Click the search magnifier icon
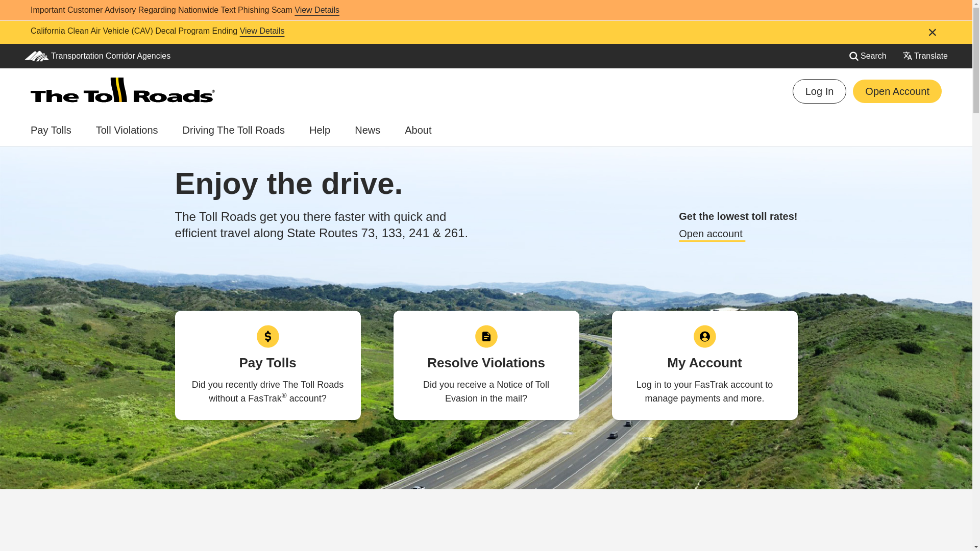This screenshot has width=980, height=551. (853, 57)
